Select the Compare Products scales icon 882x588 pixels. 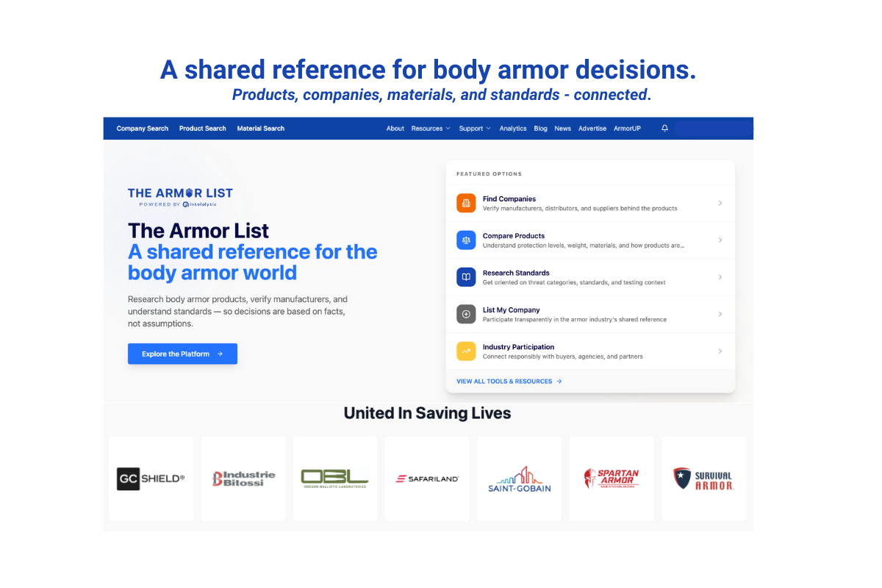click(x=466, y=240)
